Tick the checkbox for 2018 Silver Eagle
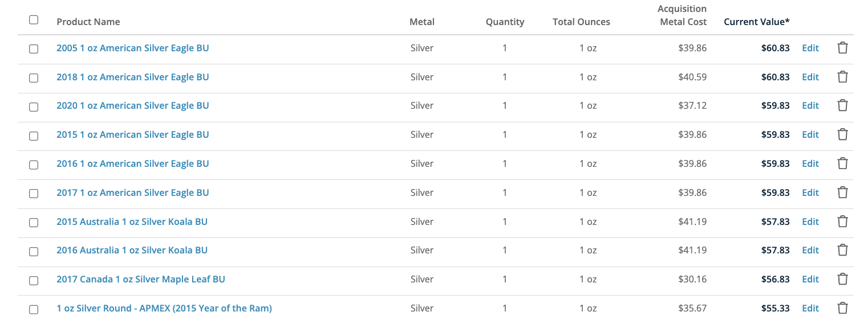Image resolution: width=868 pixels, height=328 pixels. [34, 78]
